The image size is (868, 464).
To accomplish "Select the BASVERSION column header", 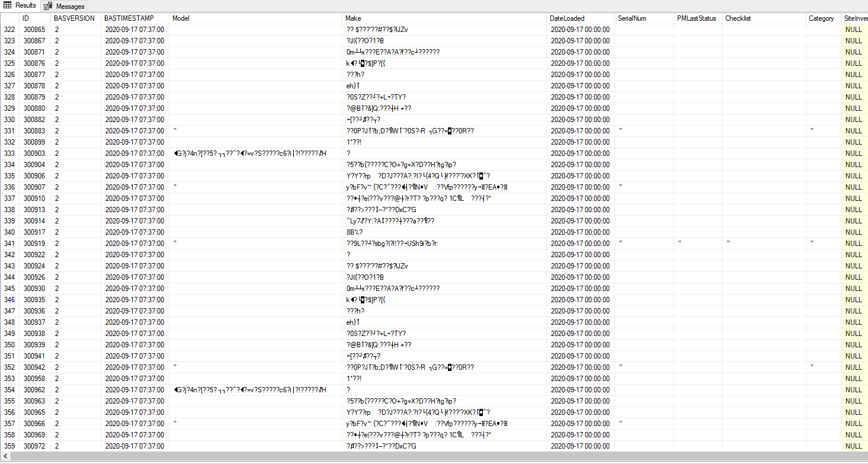I will coord(76,18).
